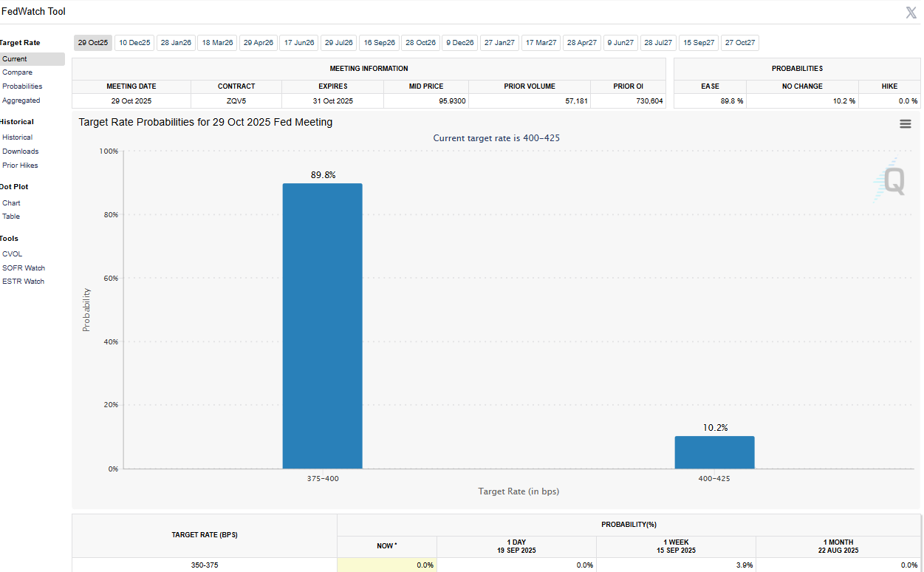Click the 375-400 x-axis label
The height and width of the screenshot is (572, 924).
[x=323, y=479]
